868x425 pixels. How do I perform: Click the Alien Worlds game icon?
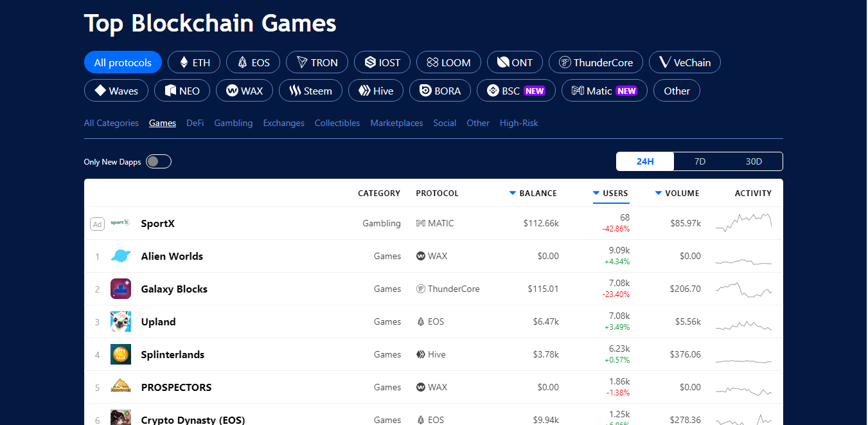121,256
